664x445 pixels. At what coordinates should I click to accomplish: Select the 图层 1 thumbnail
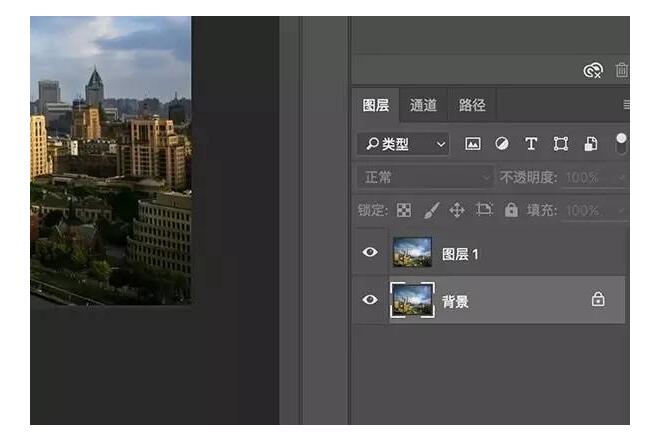412,252
